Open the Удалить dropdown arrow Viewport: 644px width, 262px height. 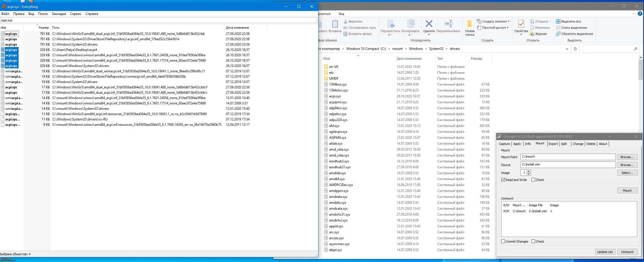[429, 35]
